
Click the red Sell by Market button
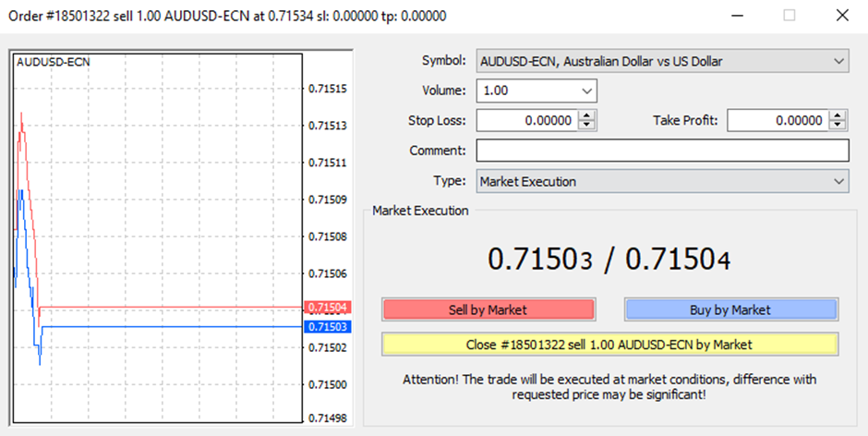488,309
